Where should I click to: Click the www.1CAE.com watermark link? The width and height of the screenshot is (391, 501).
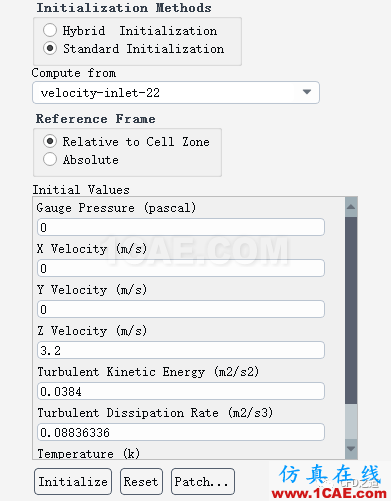coord(329,493)
